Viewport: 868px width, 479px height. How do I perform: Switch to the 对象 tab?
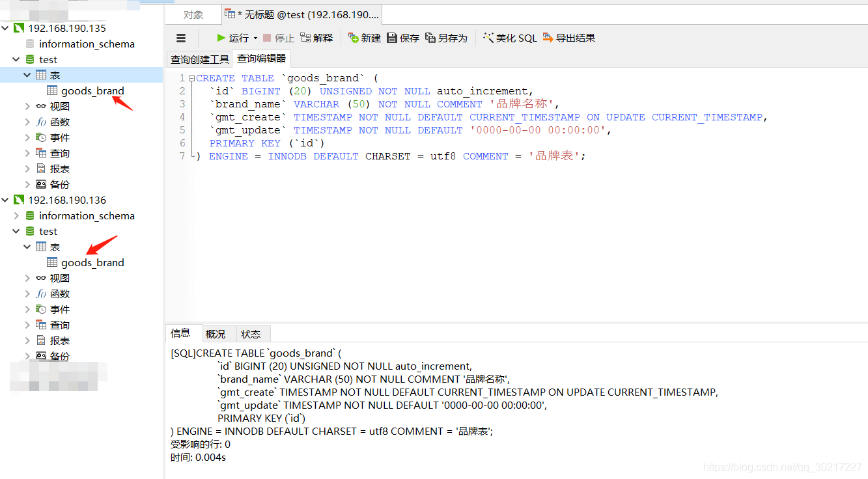pos(193,14)
